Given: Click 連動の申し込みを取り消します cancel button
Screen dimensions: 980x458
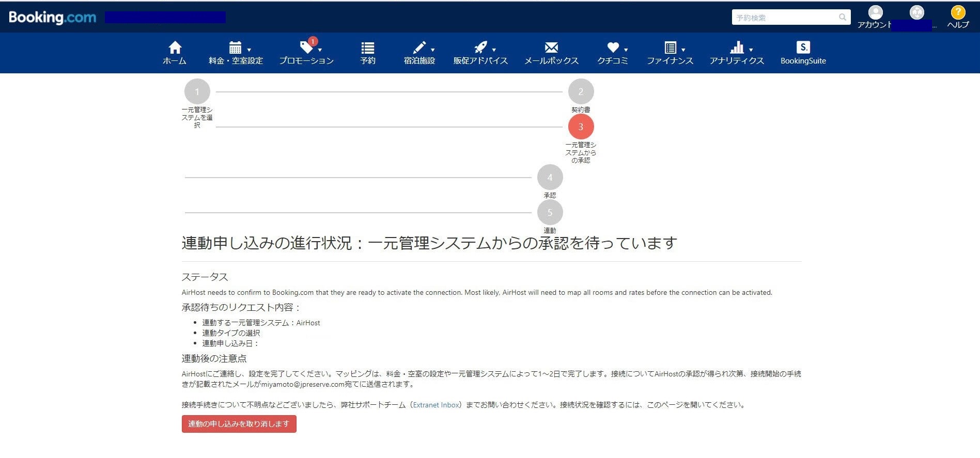Looking at the screenshot, I should tap(239, 424).
